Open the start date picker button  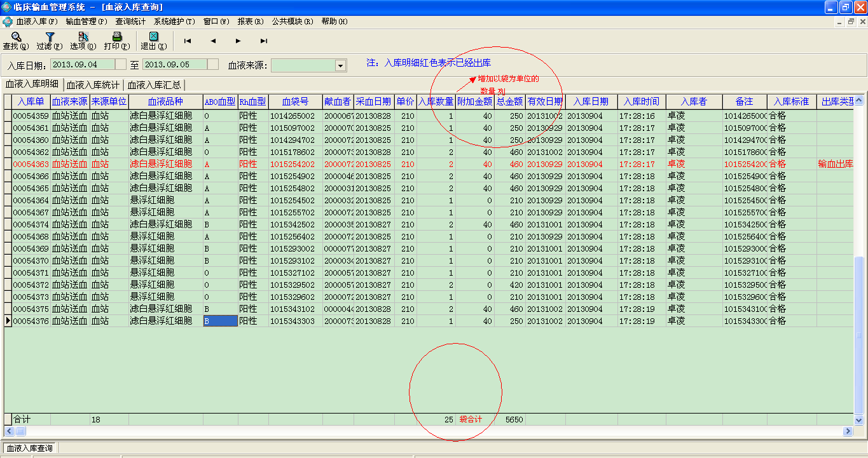pos(120,64)
